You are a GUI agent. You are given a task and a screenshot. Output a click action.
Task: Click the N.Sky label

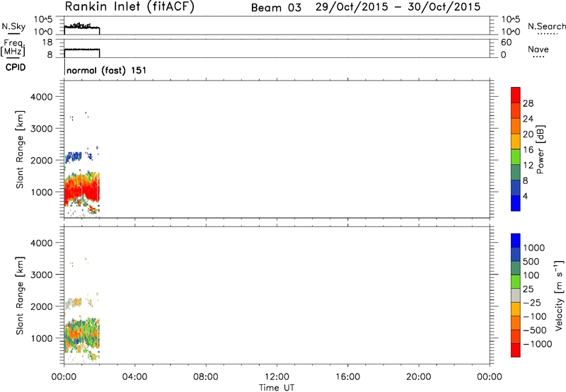(x=13, y=26)
